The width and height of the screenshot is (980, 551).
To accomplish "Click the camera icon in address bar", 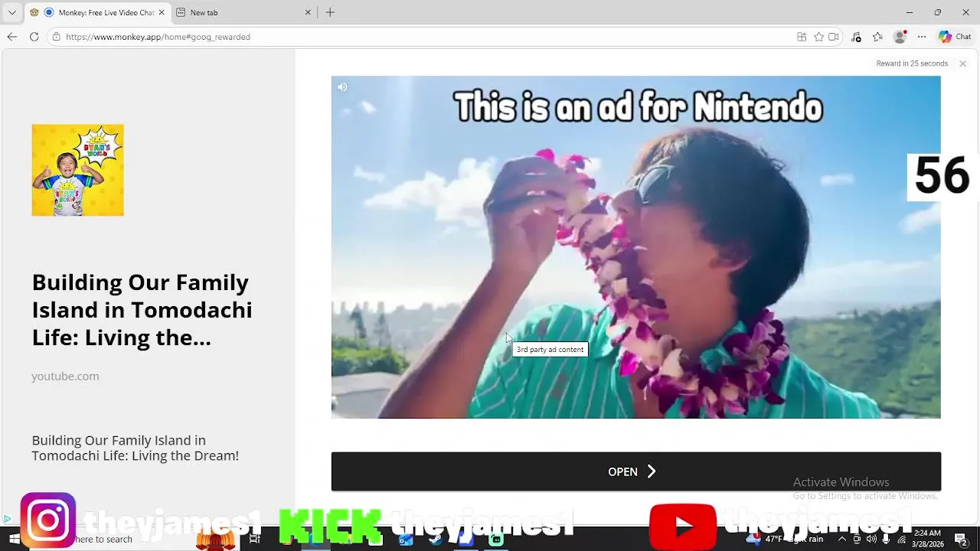I will [x=834, y=37].
